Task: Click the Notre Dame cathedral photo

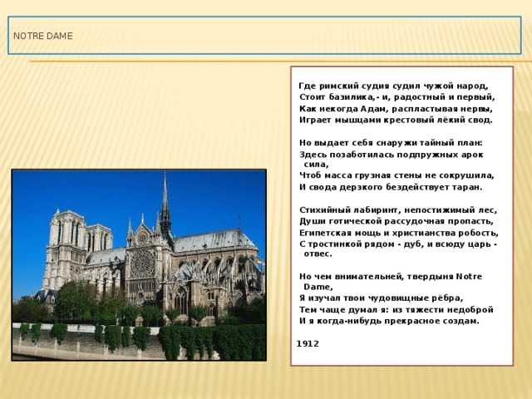Action: 139,264
